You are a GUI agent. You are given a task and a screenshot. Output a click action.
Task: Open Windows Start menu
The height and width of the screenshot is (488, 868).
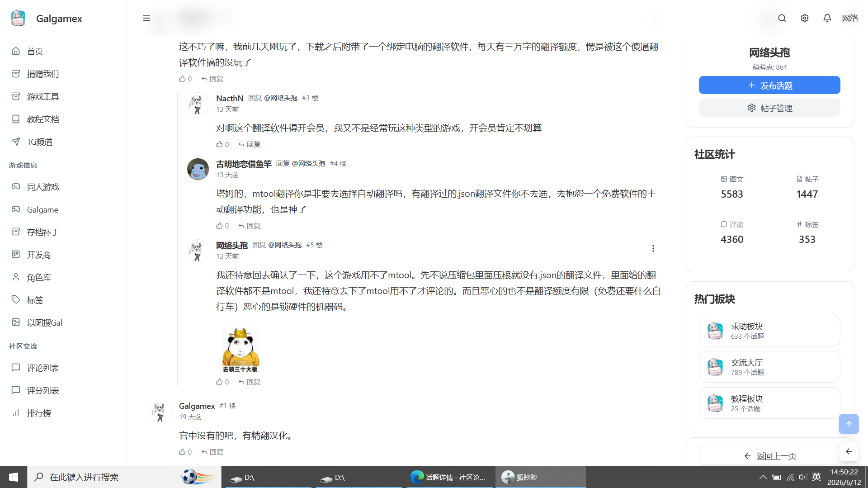[x=14, y=477]
